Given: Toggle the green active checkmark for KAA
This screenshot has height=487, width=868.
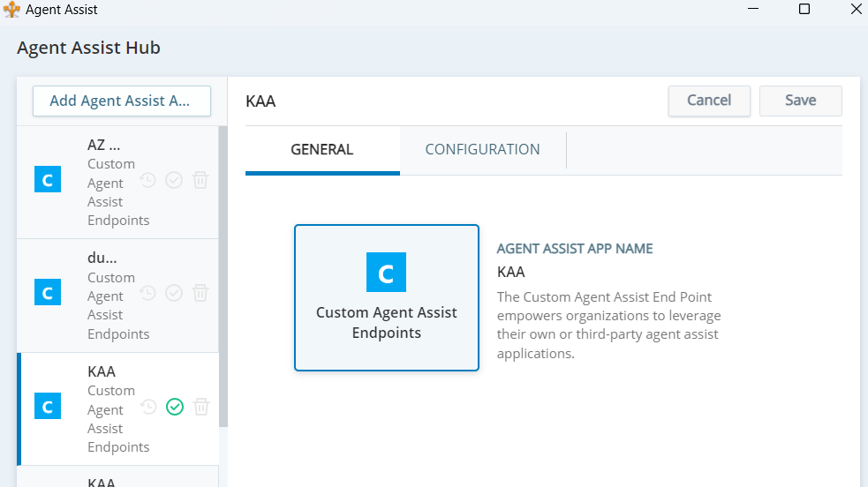Looking at the screenshot, I should coord(174,407).
